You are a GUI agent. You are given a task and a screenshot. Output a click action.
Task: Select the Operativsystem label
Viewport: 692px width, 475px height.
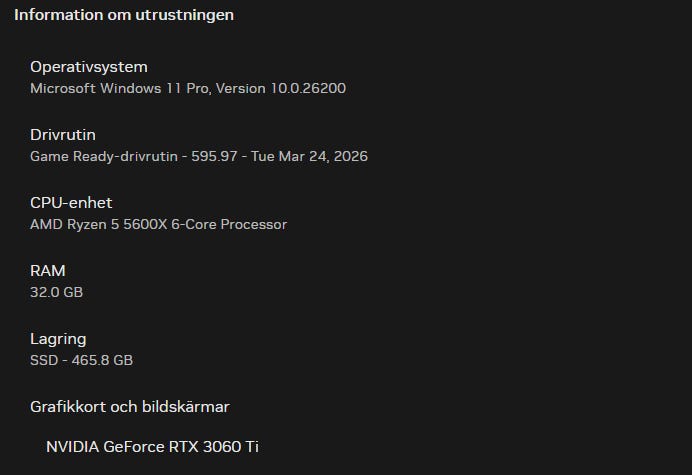[89, 67]
